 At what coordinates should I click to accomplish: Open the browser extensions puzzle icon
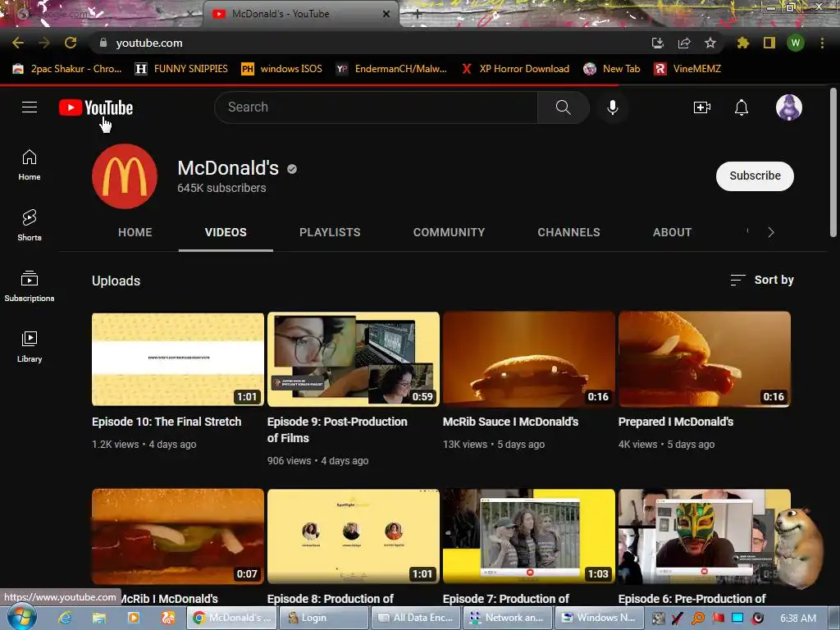pos(742,43)
